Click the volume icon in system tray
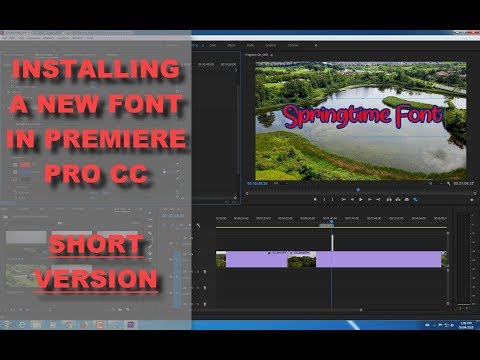The width and height of the screenshot is (480, 360). (x=452, y=325)
